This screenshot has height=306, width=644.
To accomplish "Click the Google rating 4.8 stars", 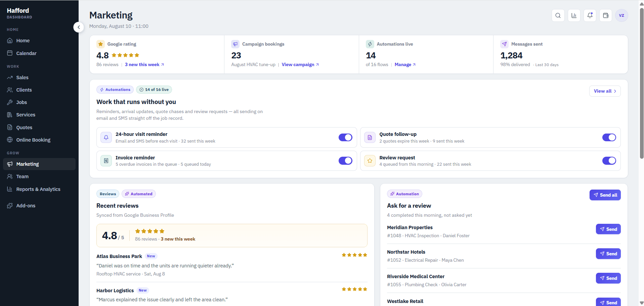I will pyautogui.click(x=125, y=55).
